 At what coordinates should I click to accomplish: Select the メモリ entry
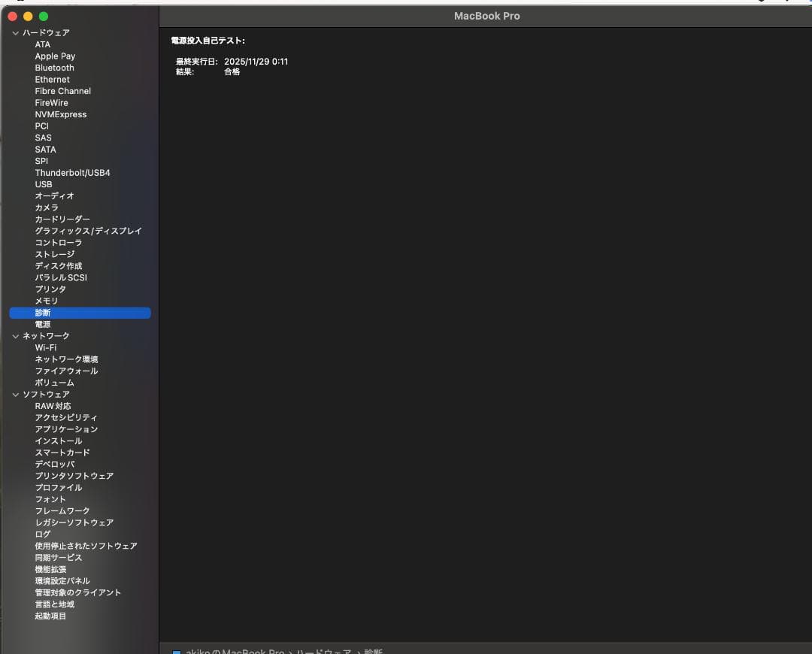tap(47, 301)
